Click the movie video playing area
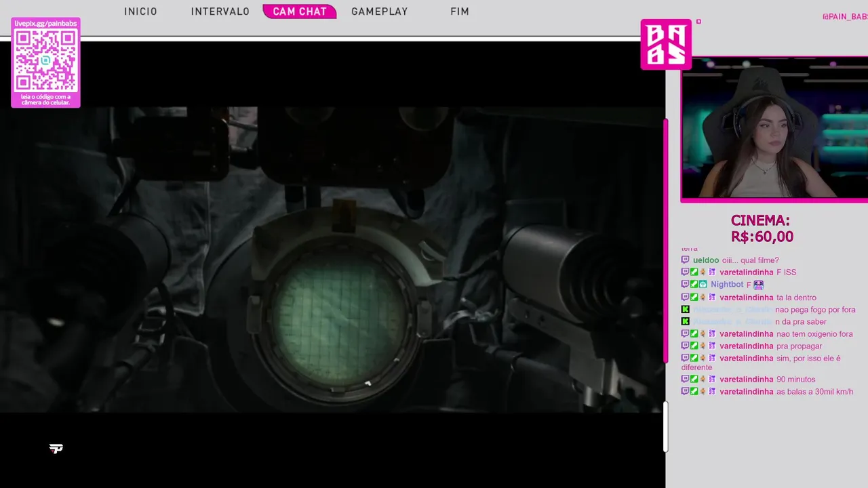Image resolution: width=868 pixels, height=488 pixels. click(x=332, y=260)
